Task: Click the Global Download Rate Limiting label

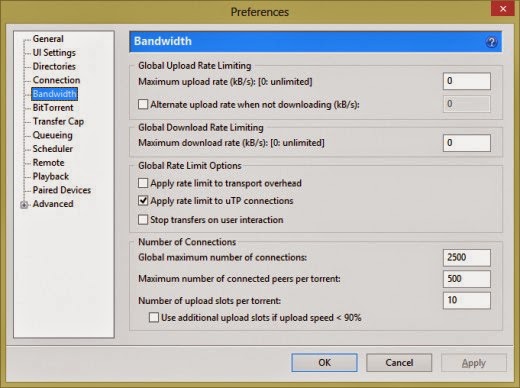Action: pos(201,127)
